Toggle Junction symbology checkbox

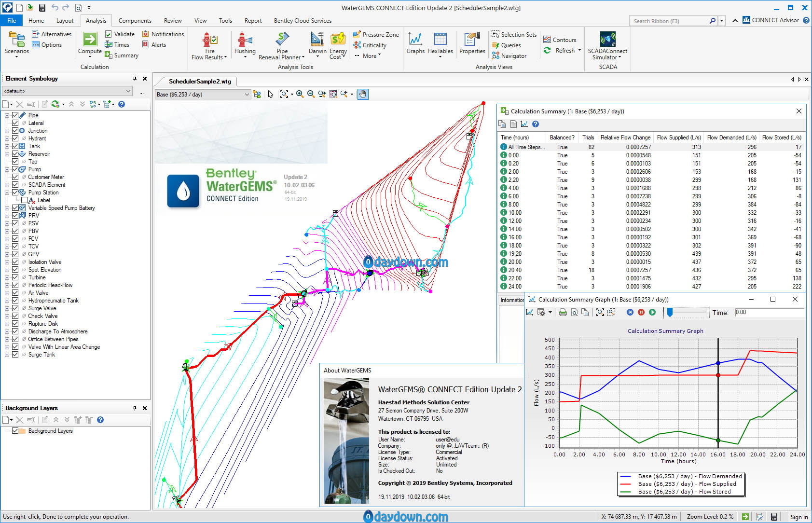click(15, 131)
